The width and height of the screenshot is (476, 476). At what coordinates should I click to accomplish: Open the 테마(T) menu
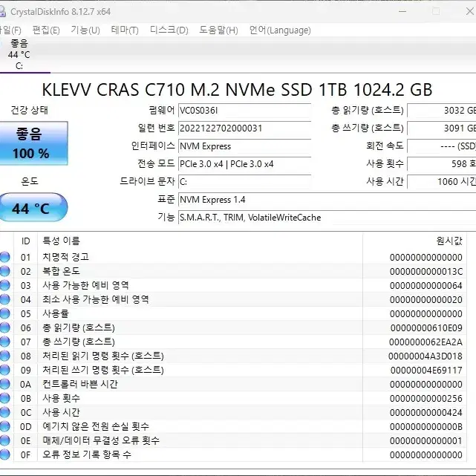point(125,30)
